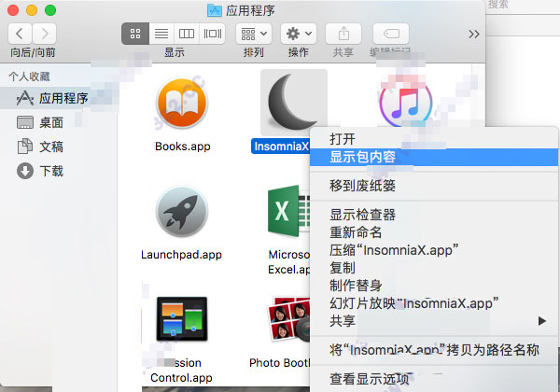Go forward with the right arrow button
The height and width of the screenshot is (392, 560).
point(44,34)
